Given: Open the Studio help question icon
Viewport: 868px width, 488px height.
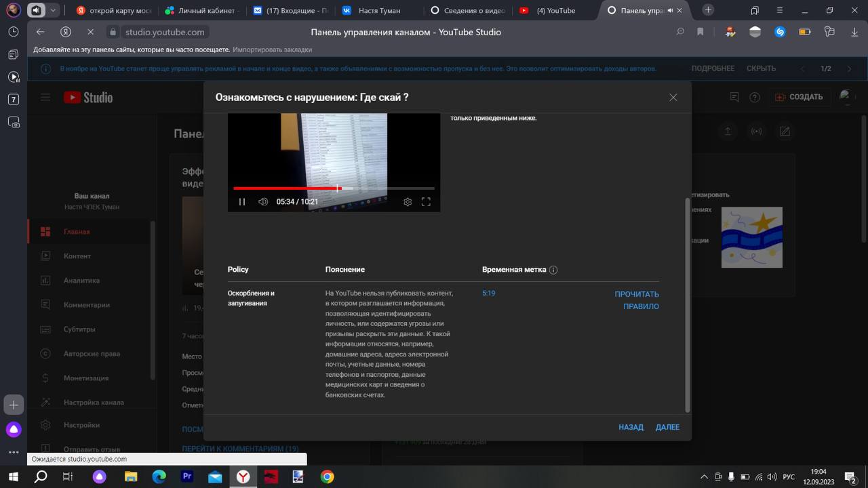Looking at the screenshot, I should click(x=754, y=98).
